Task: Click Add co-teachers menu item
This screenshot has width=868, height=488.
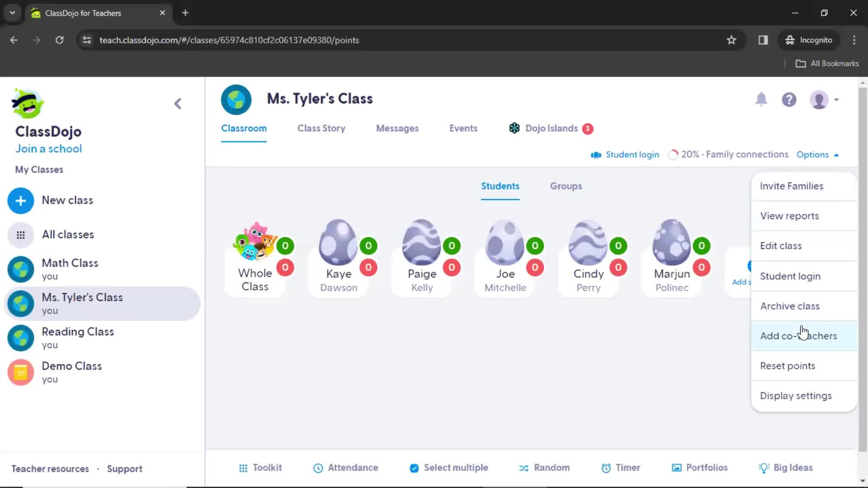Action: coord(799,335)
